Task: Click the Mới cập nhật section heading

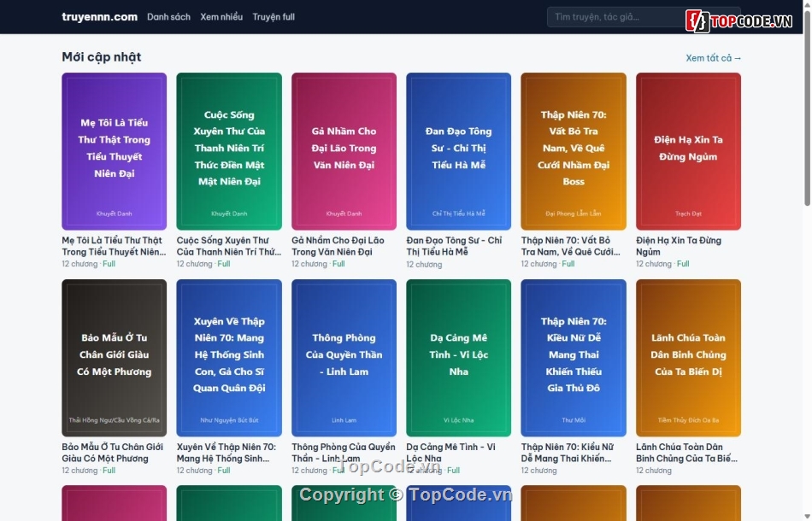Action: pyautogui.click(x=102, y=57)
